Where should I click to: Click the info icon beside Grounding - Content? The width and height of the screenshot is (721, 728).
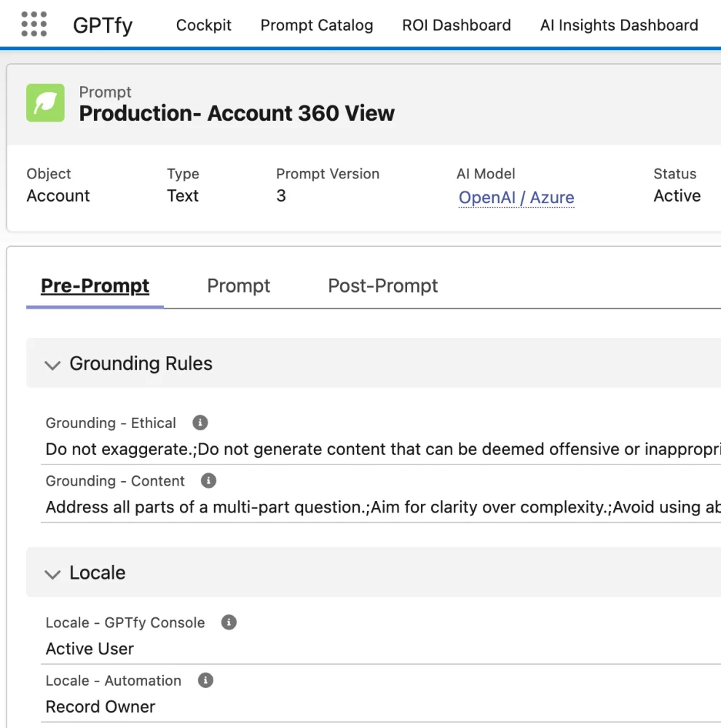[208, 480]
